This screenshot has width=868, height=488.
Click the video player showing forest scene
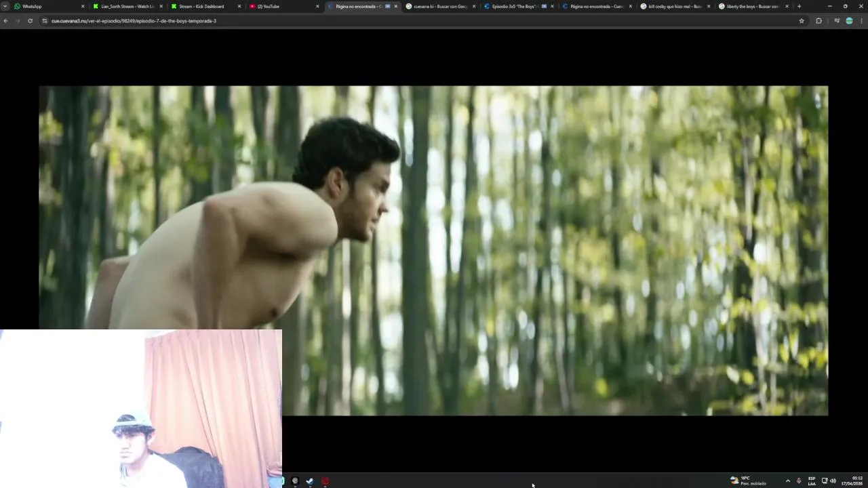(x=433, y=250)
